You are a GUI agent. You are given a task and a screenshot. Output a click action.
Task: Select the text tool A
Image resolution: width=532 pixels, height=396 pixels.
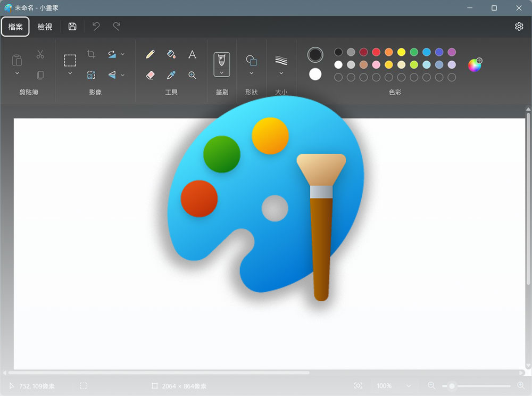(x=192, y=54)
